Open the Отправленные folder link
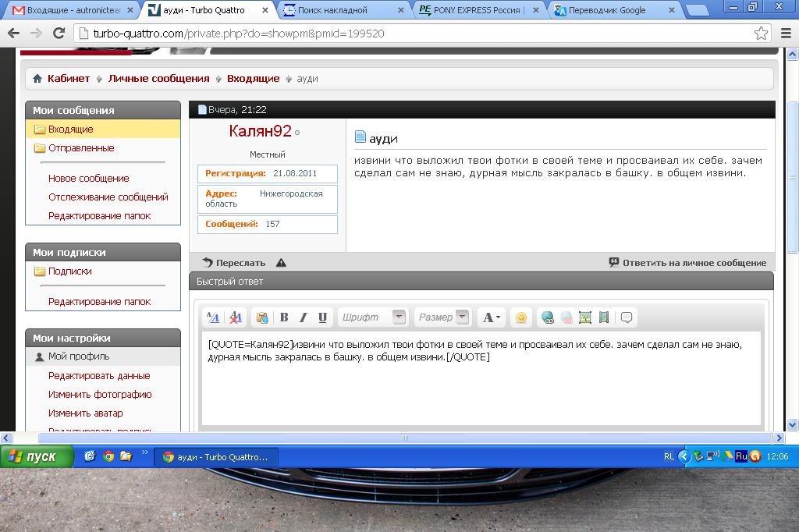Screen dimensions: 799x532 (x=81, y=148)
